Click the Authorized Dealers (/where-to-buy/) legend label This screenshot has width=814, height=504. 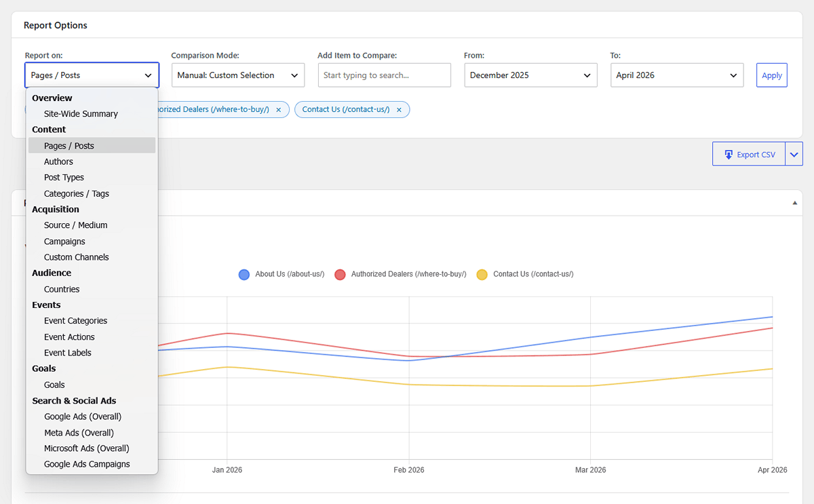pos(408,274)
